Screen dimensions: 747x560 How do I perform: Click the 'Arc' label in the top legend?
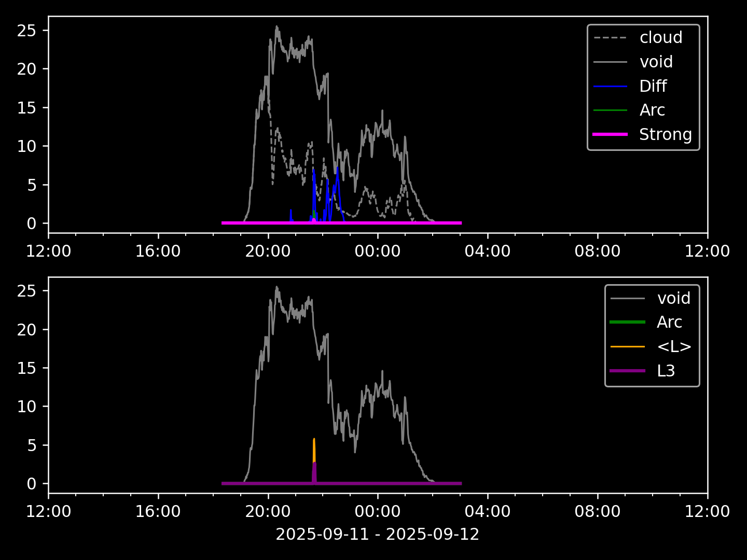pyautogui.click(x=652, y=110)
